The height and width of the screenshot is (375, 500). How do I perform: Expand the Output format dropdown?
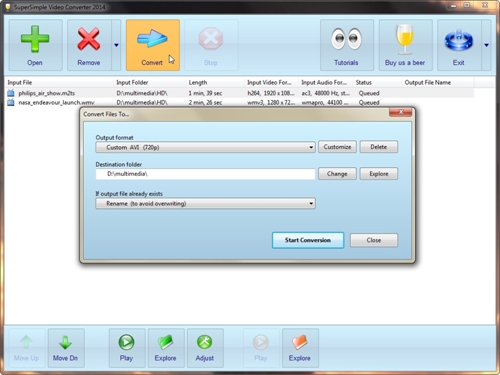click(x=205, y=147)
